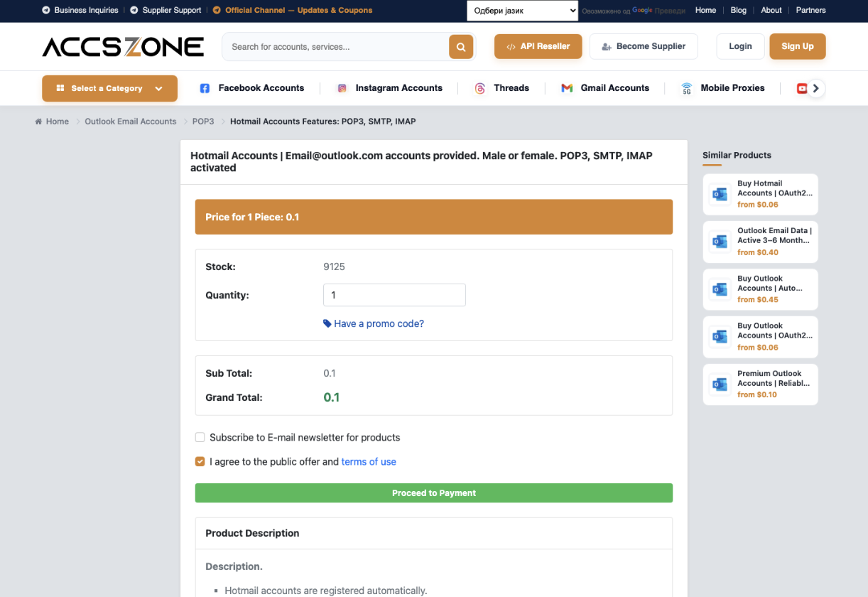Click the Supplier Support link
The width and height of the screenshot is (868, 597).
click(x=172, y=10)
